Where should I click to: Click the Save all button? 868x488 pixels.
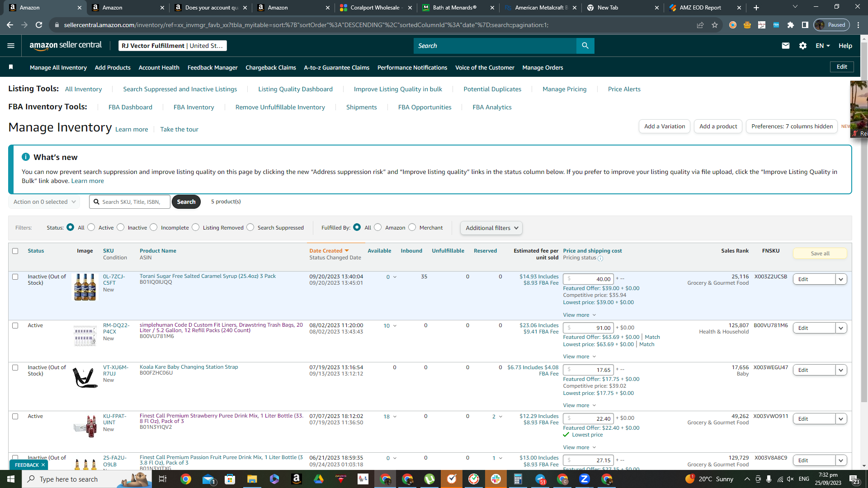(820, 253)
